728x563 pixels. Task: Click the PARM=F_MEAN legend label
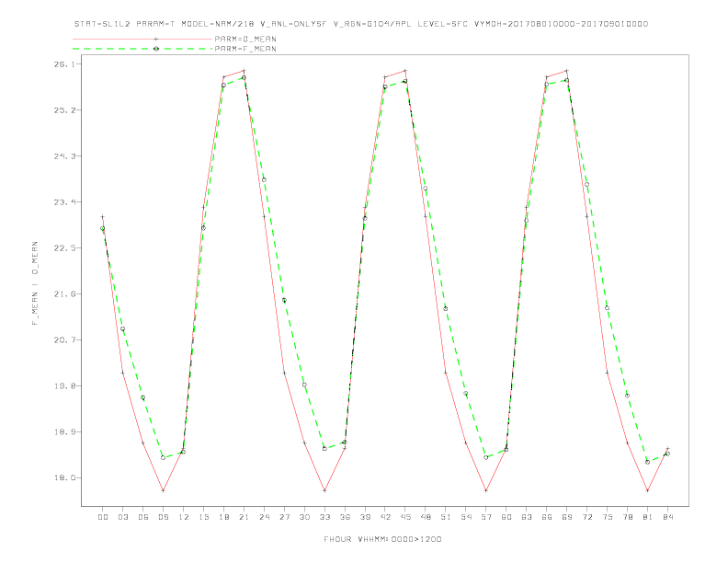tap(245, 49)
